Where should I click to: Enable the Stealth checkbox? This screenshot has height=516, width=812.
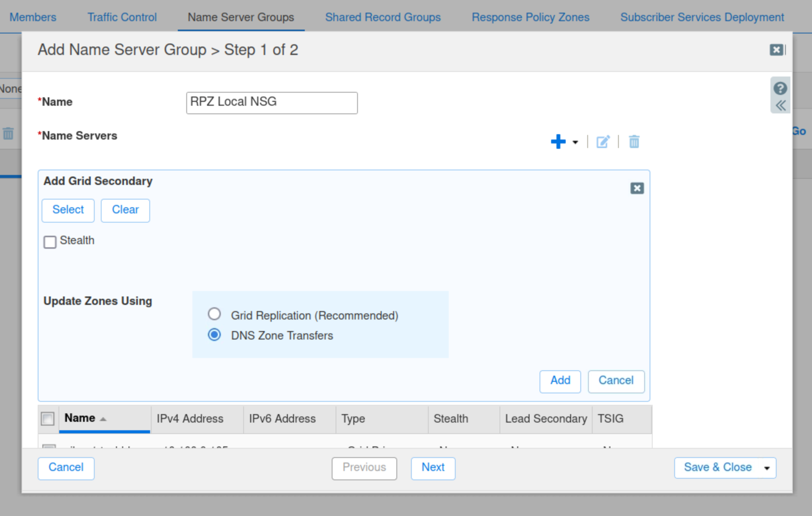coord(50,242)
